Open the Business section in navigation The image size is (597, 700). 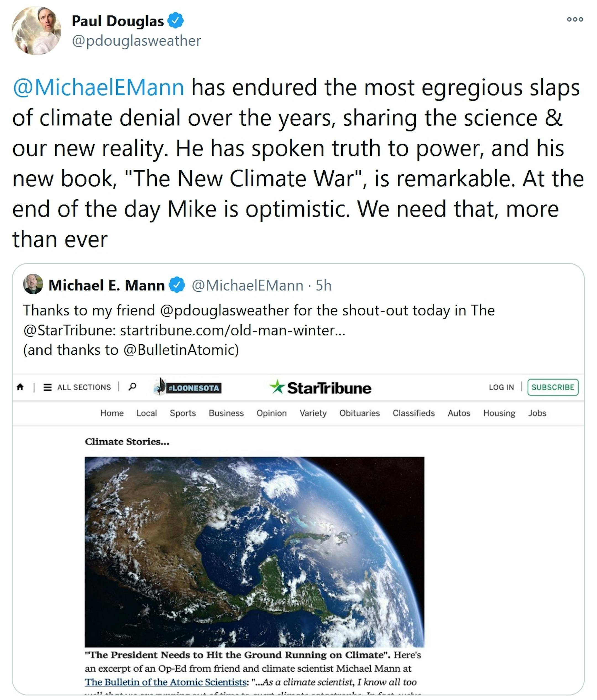coord(226,413)
